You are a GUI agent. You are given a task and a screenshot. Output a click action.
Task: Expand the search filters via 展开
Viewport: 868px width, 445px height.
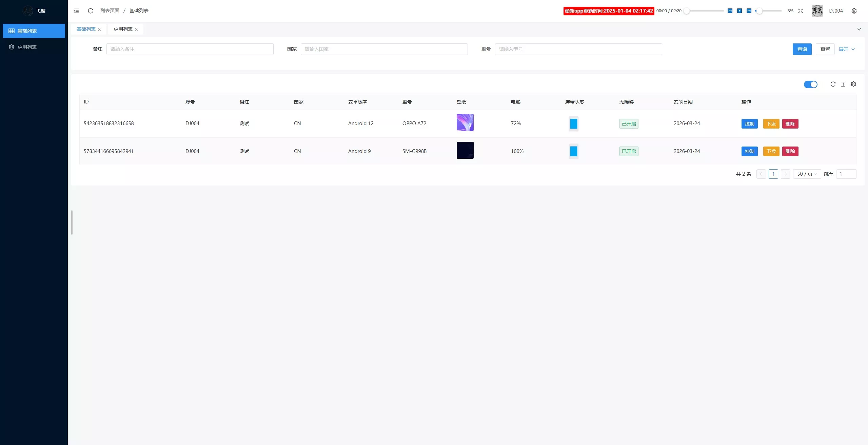click(846, 49)
